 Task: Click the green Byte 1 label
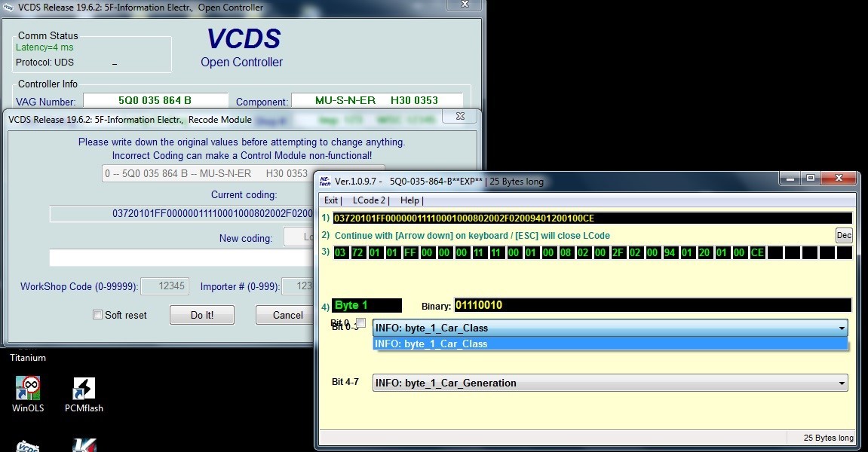[x=367, y=305]
